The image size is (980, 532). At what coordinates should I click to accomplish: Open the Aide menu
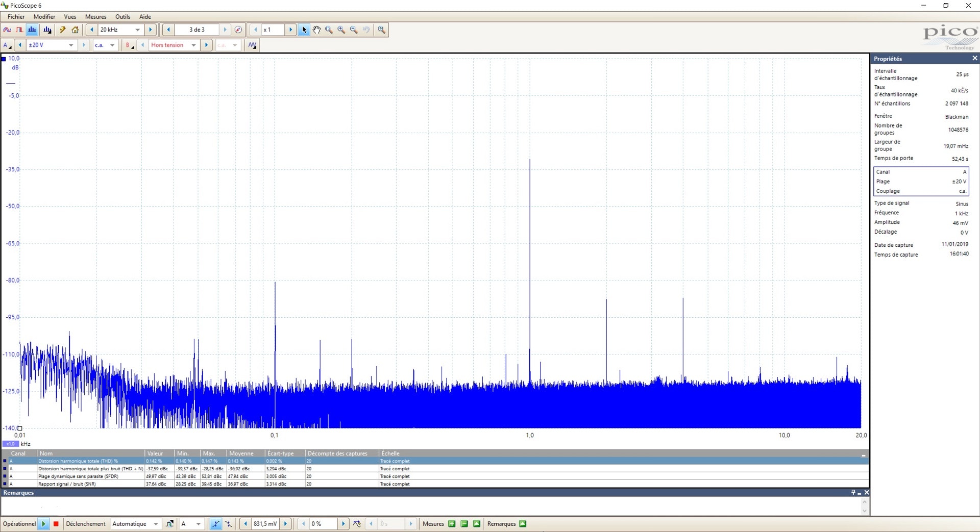[145, 17]
